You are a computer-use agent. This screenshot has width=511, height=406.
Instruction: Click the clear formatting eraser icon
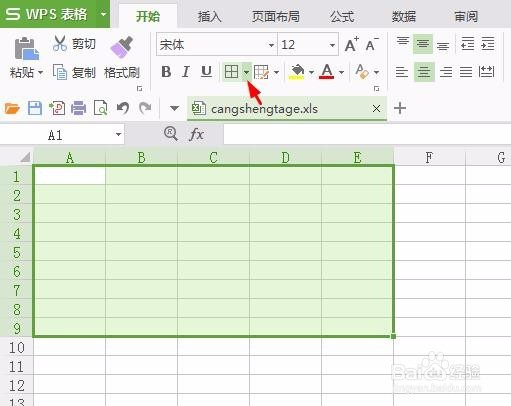(x=362, y=71)
